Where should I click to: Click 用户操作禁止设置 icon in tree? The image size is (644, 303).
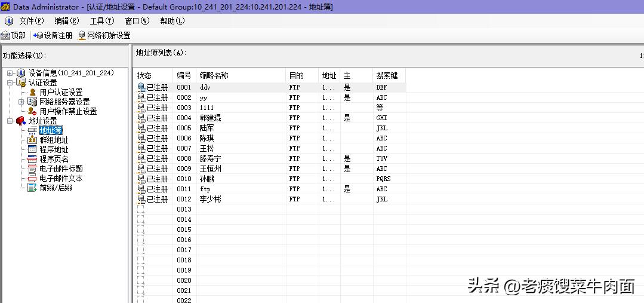coord(32,111)
